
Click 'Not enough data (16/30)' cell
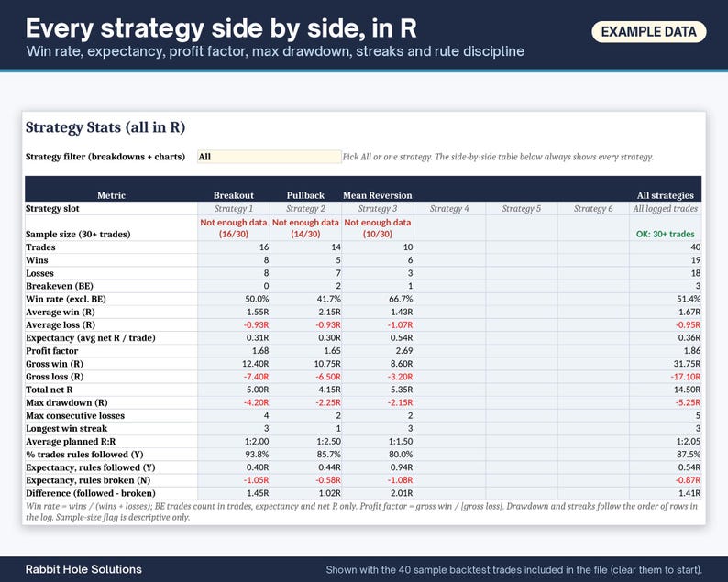tap(234, 228)
